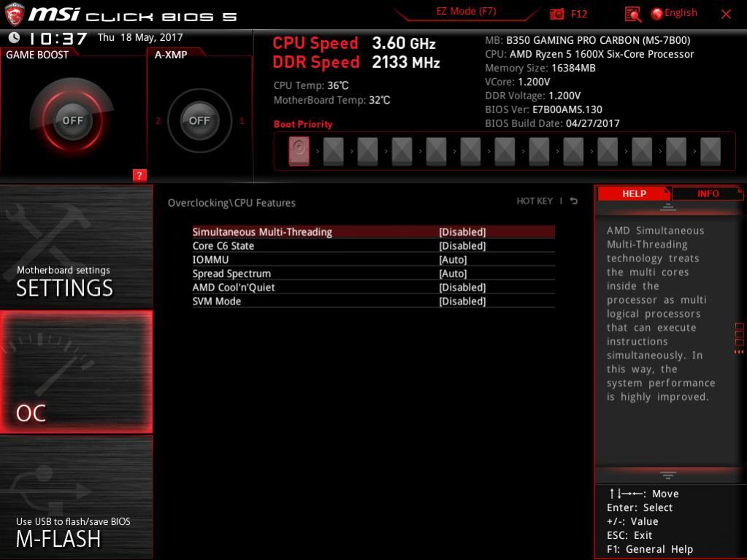Open the GAME BOOST question mark help
Screen dimensions: 747x560
tap(139, 175)
